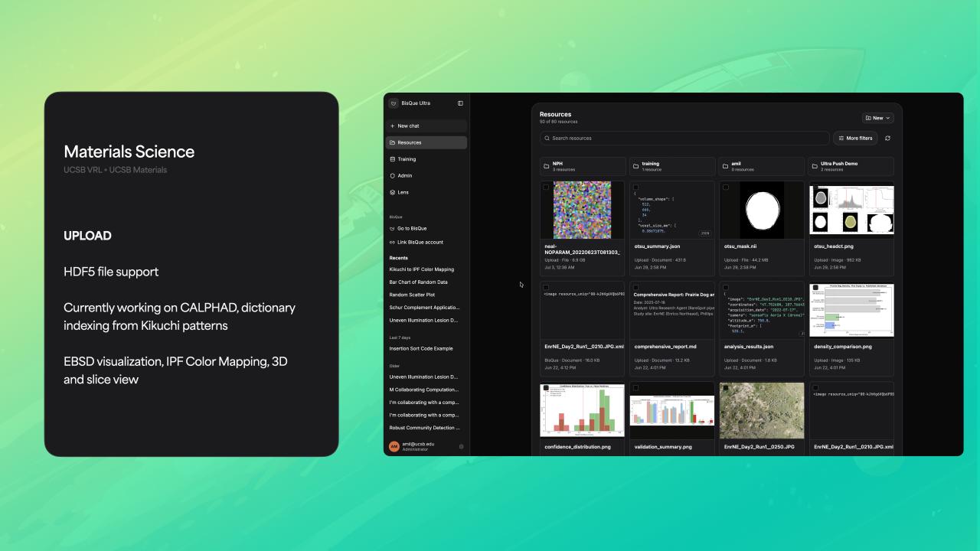
Task: Open the training folder
Action: pos(672,166)
